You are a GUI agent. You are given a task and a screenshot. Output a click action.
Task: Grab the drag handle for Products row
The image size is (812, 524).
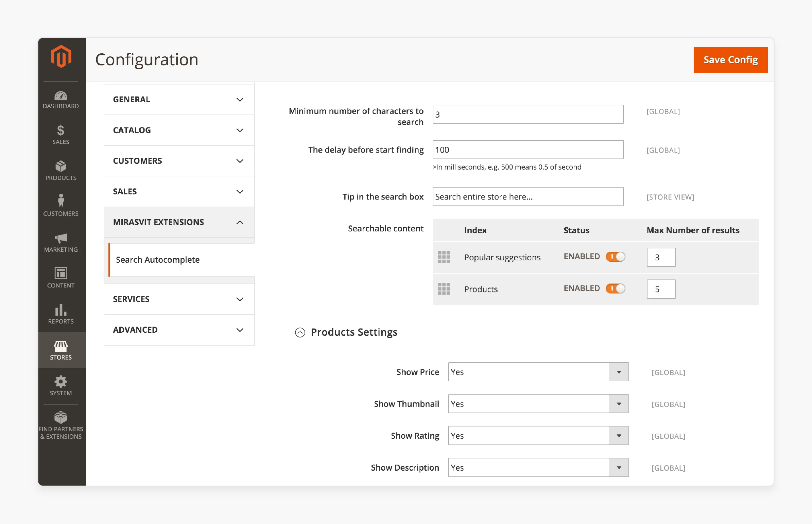(x=444, y=289)
